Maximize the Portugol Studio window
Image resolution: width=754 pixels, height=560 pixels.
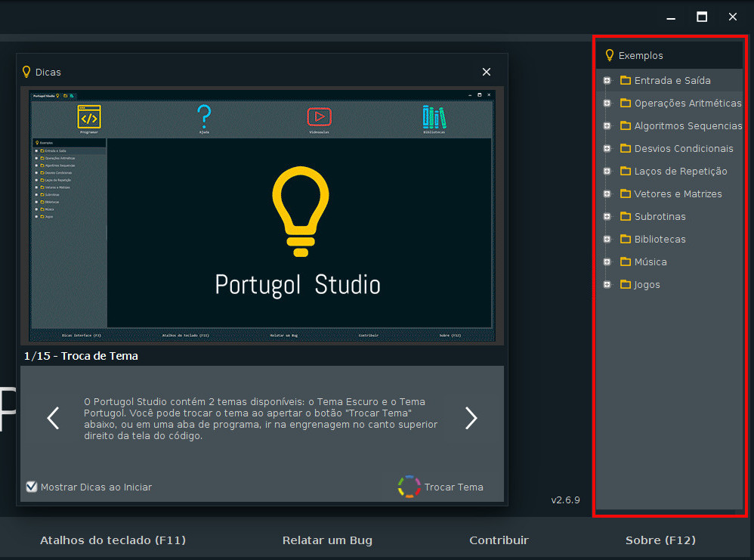click(x=702, y=17)
